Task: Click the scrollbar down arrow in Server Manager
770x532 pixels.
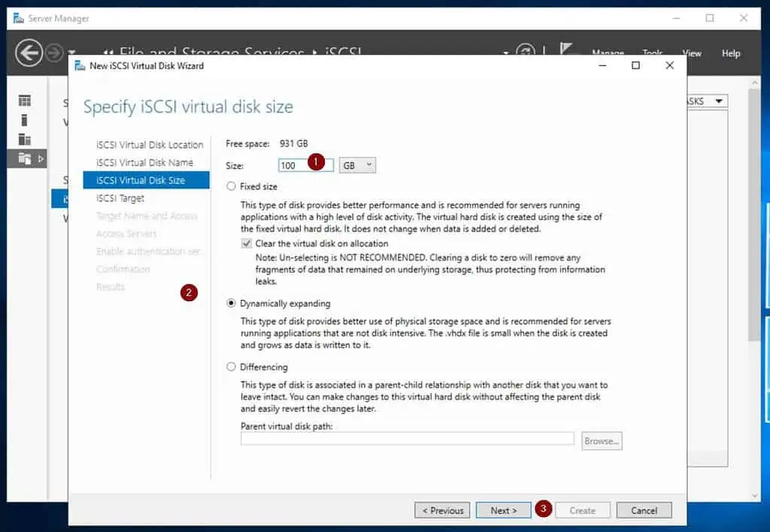Action: tap(755, 496)
